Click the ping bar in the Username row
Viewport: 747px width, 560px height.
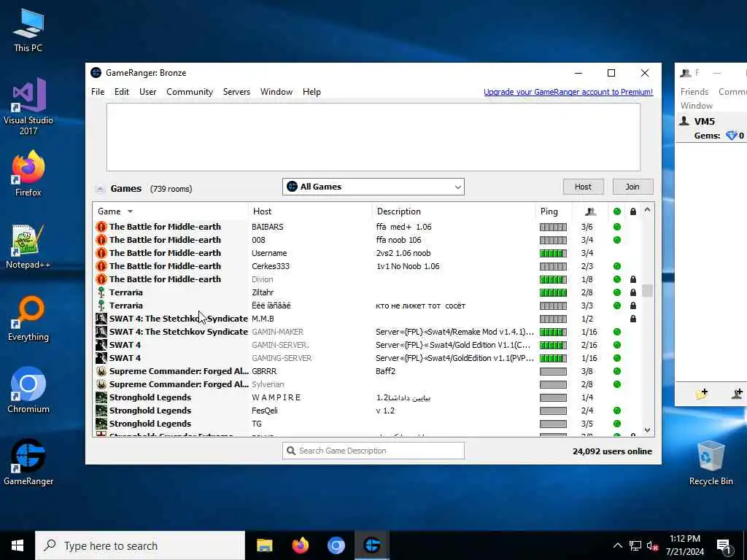[553, 253]
